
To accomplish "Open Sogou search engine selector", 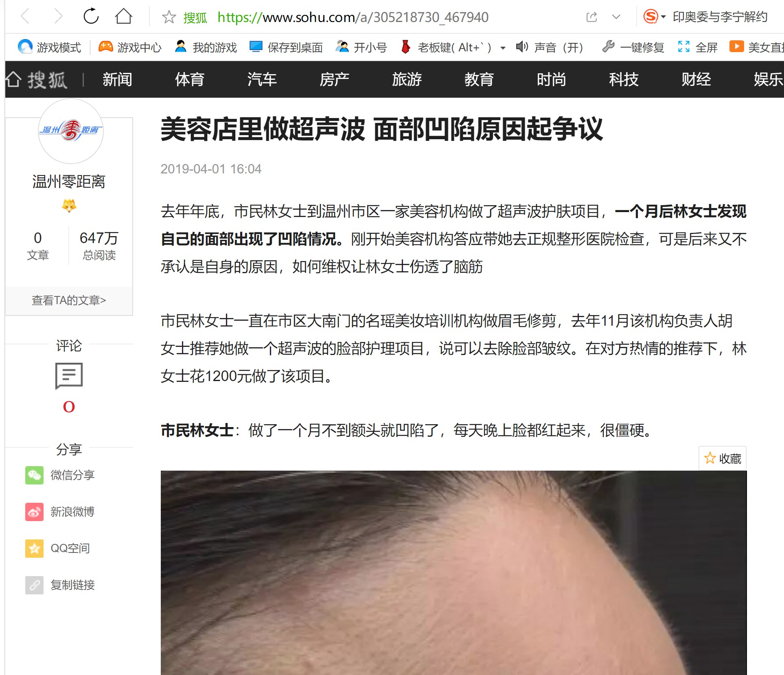I will pyautogui.click(x=654, y=17).
